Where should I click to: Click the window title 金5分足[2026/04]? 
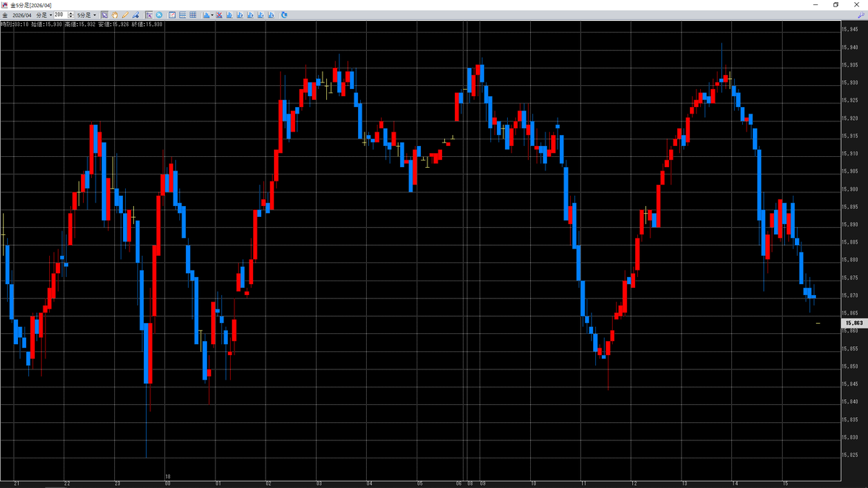coord(31,4)
